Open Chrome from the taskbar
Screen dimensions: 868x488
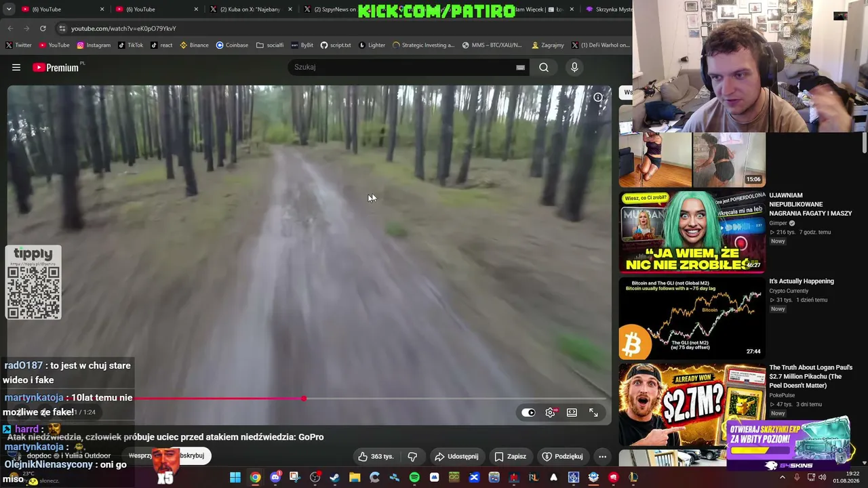pos(255,477)
